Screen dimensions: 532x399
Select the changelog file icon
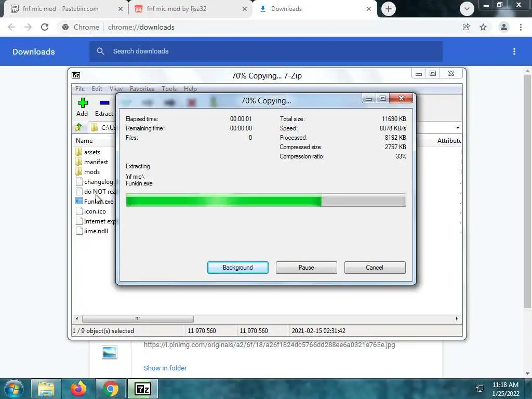79,181
